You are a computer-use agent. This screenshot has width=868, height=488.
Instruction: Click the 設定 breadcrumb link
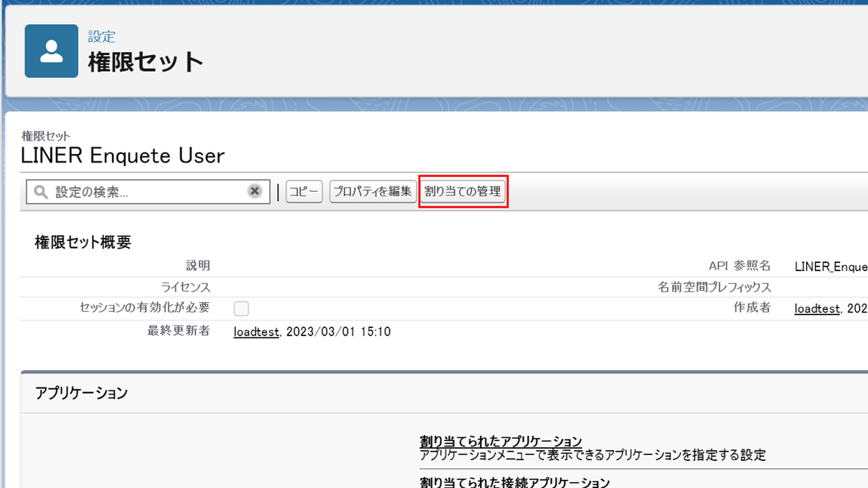point(102,36)
